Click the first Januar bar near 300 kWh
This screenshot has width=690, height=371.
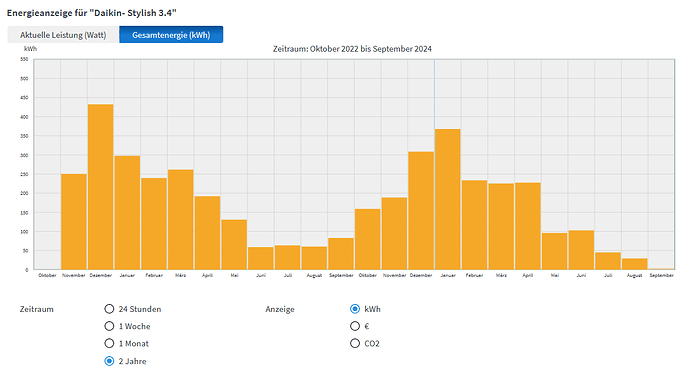(128, 213)
